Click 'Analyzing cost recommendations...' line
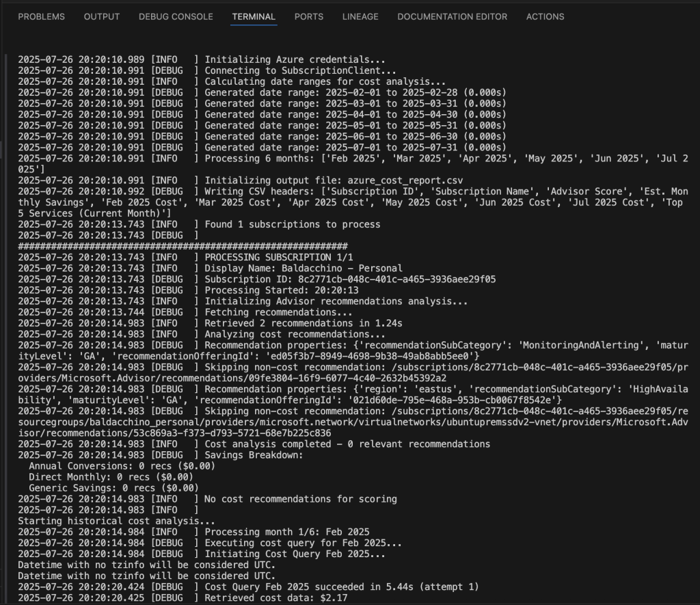 click(202, 334)
